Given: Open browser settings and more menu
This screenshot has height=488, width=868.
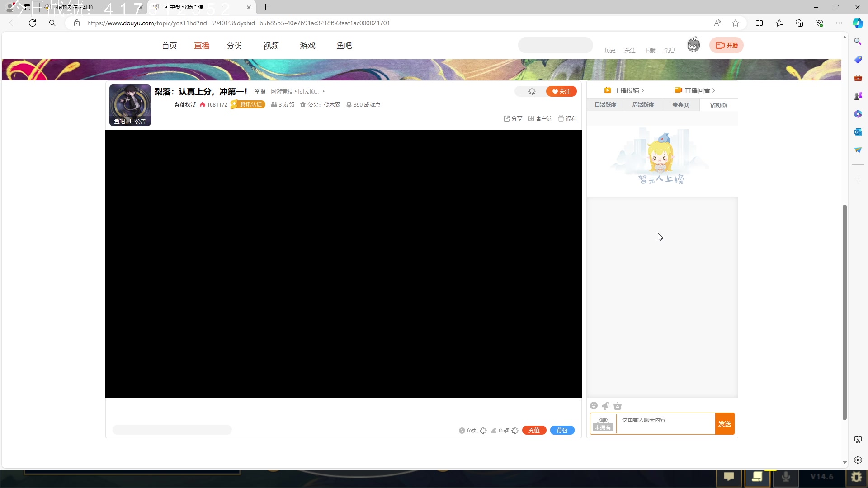Looking at the screenshot, I should (x=839, y=23).
